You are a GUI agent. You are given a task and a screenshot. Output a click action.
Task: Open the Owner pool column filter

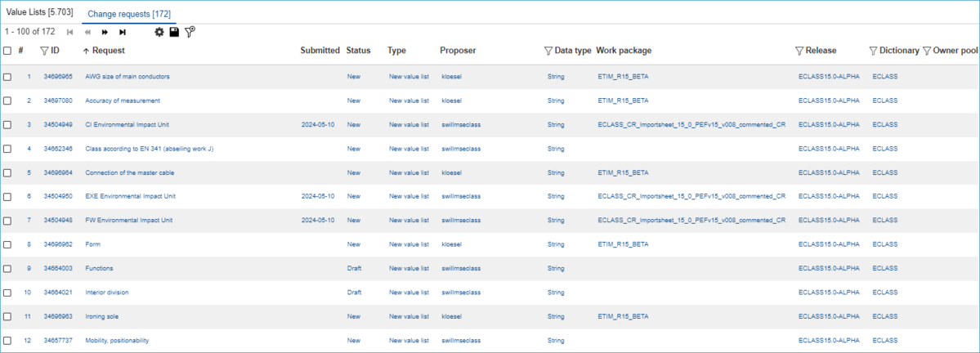pyautogui.click(x=927, y=51)
